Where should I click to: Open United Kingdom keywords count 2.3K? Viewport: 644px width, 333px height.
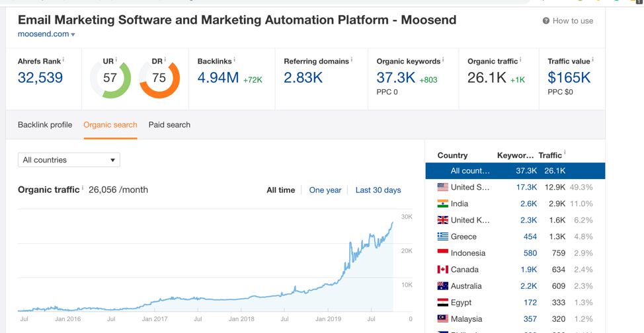pos(528,220)
